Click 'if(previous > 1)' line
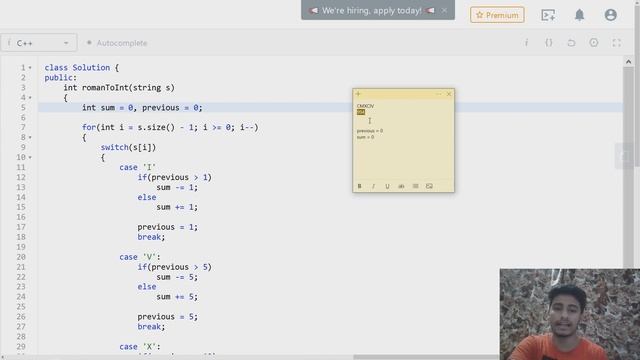640x360 pixels. (175, 178)
